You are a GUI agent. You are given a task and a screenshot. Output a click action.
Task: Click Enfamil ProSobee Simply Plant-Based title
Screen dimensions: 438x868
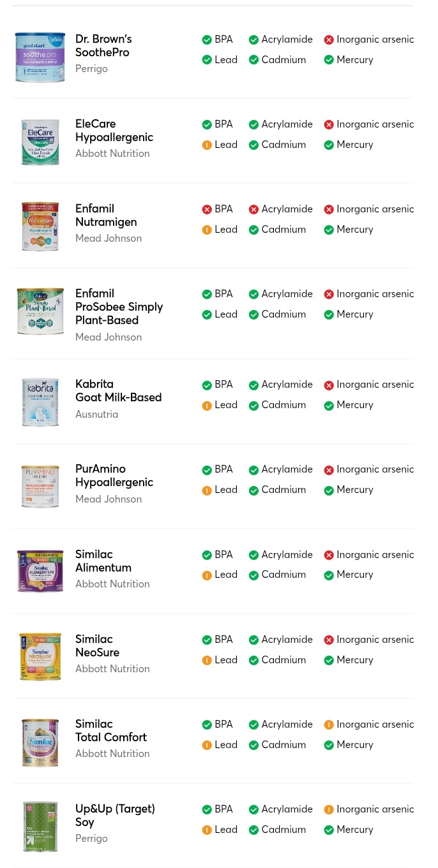pos(119,307)
